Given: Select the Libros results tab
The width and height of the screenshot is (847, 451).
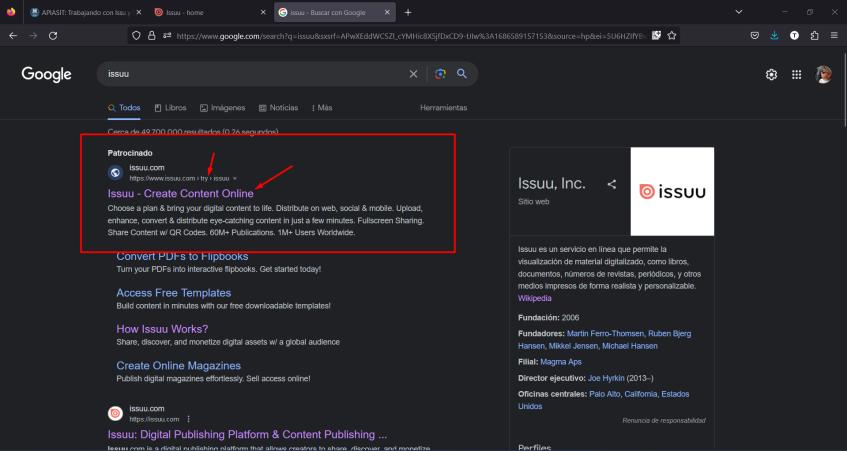Looking at the screenshot, I should (170, 107).
